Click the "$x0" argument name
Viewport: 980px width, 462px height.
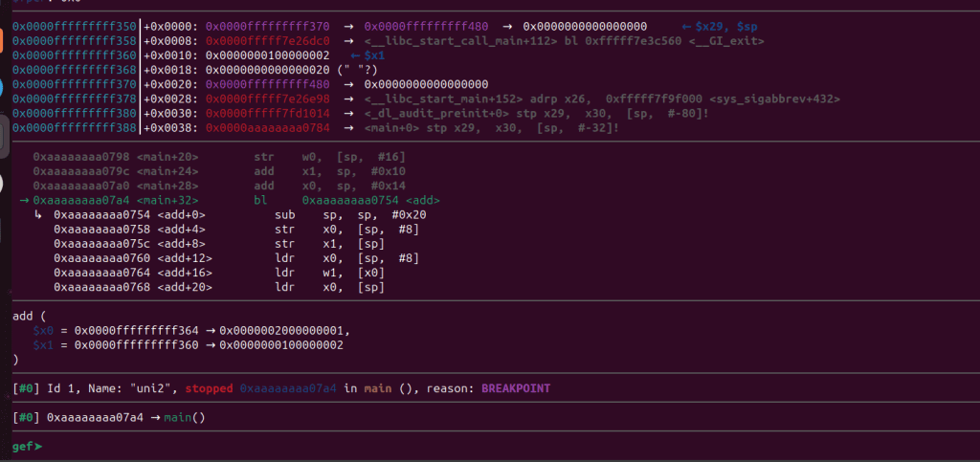pos(44,330)
